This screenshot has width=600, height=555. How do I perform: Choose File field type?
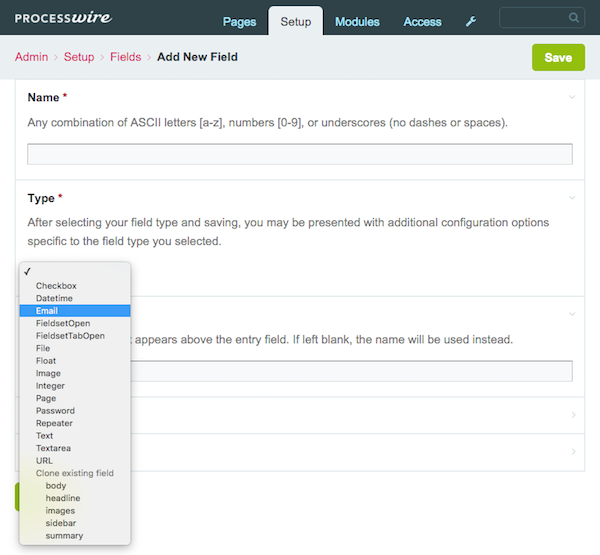click(75, 348)
